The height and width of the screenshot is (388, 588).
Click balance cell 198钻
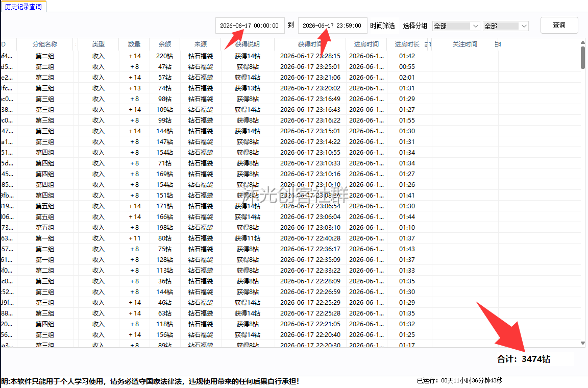coord(165,228)
